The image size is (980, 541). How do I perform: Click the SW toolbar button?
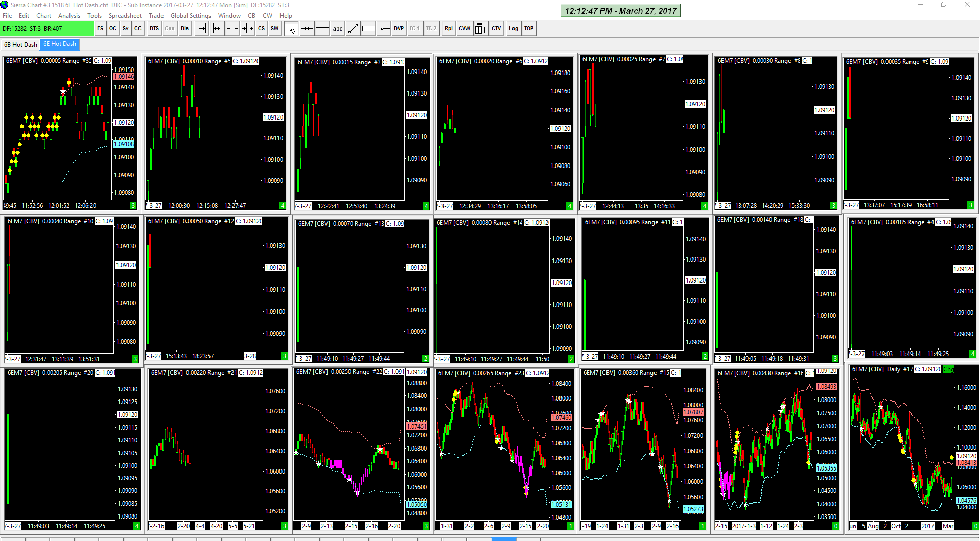(274, 29)
